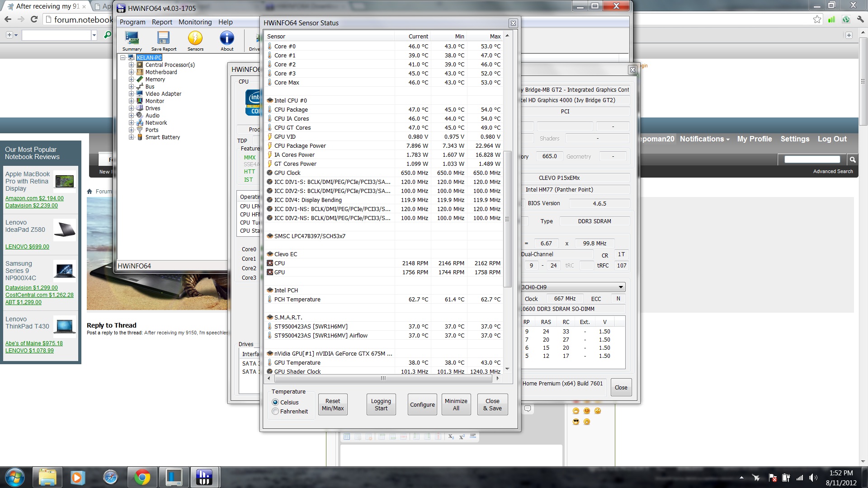Viewport: 868px width, 488px height.
Task: Open the Sensors toolbar icon
Action: point(195,41)
